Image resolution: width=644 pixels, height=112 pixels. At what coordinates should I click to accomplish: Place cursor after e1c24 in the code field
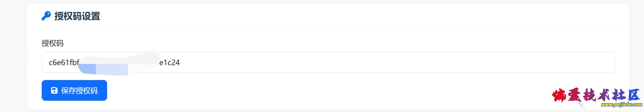(180, 62)
